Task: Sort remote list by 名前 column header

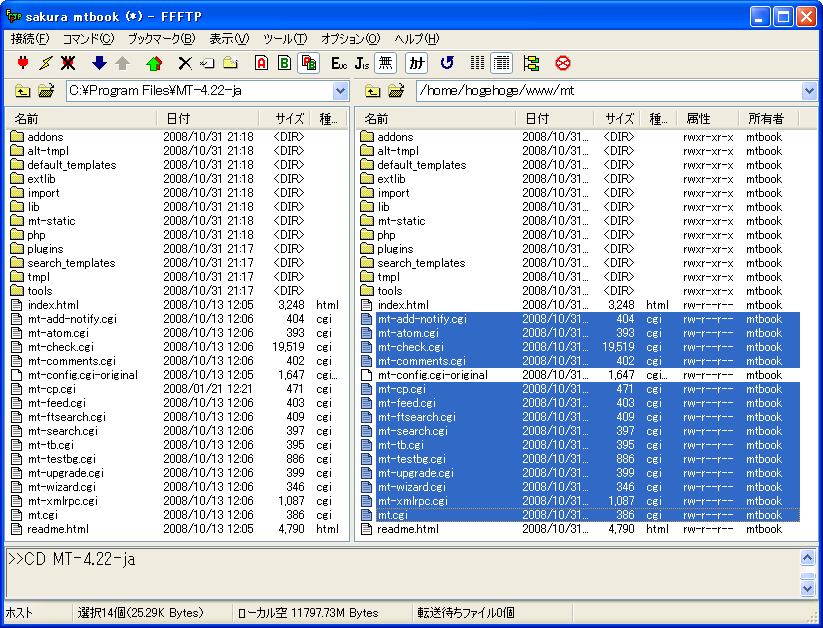Action: (x=436, y=119)
